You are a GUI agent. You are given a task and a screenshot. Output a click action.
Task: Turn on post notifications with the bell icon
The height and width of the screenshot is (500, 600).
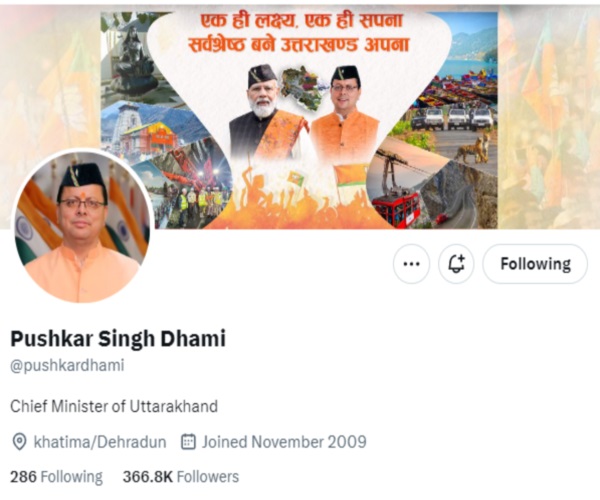[x=456, y=264]
